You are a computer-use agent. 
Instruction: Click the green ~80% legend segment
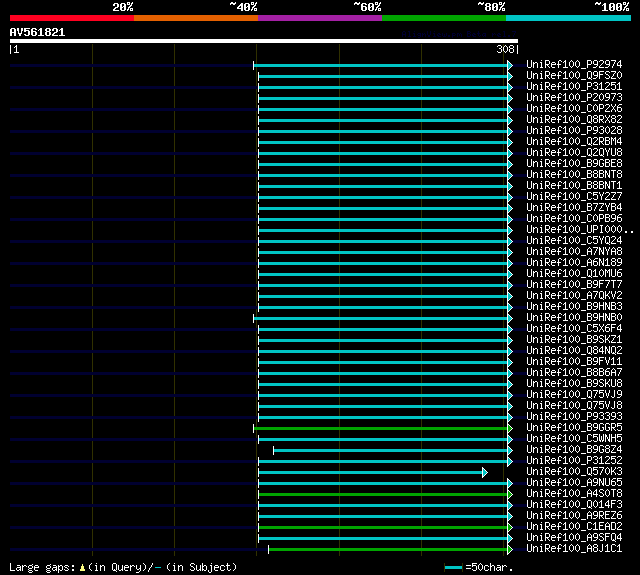coord(444,18)
